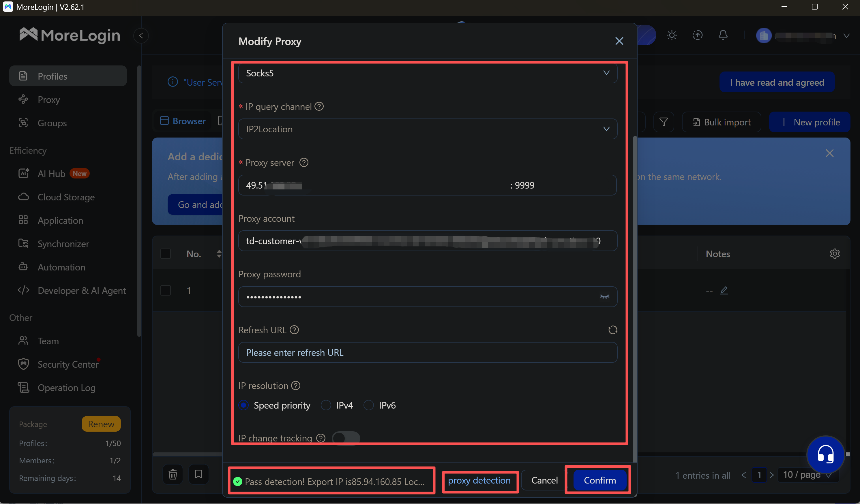Viewport: 860px width, 504px height.
Task: Click the IP change tracking help icon
Action: click(x=321, y=438)
